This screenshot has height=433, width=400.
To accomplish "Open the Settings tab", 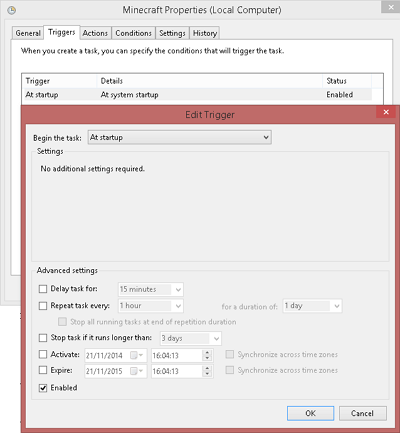I will tap(172, 33).
